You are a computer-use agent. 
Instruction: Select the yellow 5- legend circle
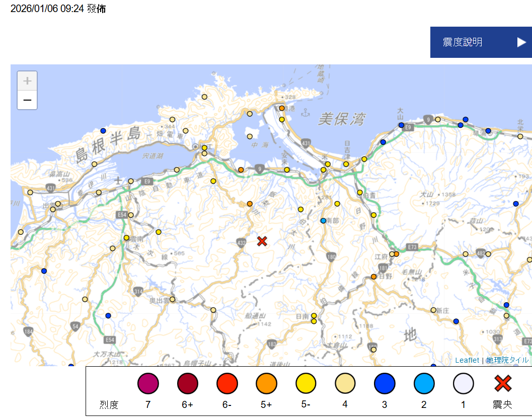point(306,384)
